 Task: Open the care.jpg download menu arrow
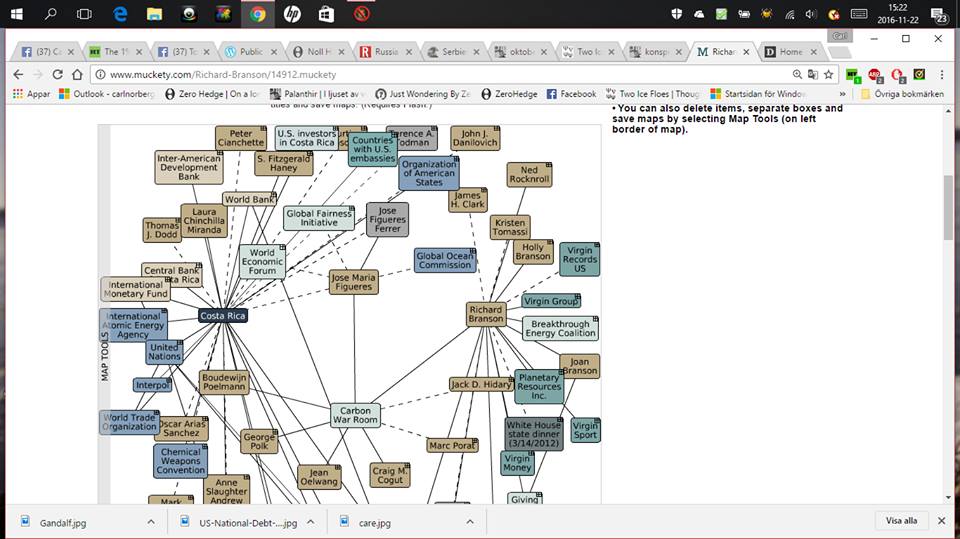tap(470, 521)
